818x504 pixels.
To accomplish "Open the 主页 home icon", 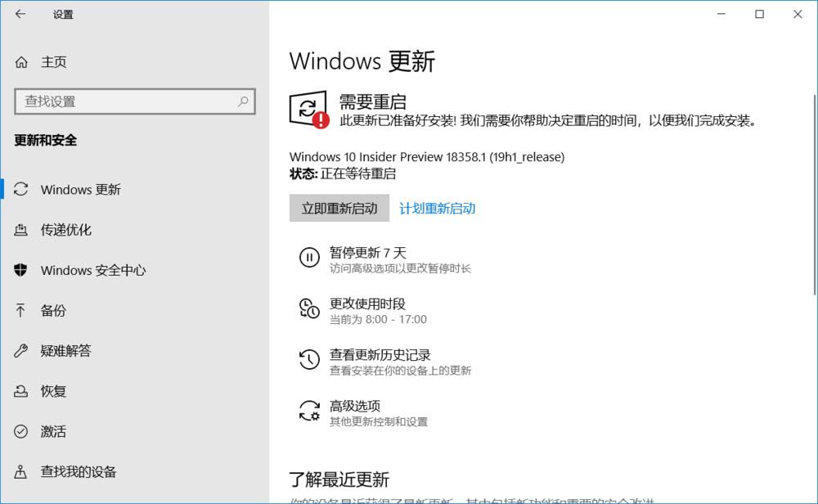I will 21,62.
